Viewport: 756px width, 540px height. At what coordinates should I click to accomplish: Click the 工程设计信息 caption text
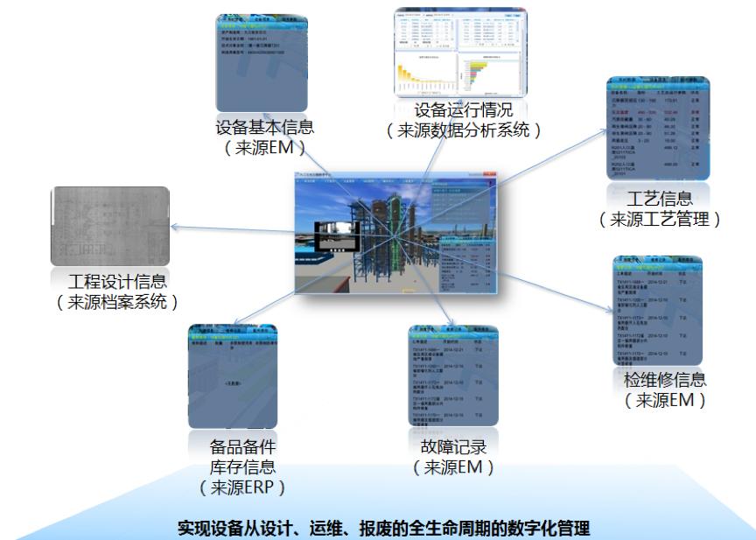pyautogui.click(x=117, y=283)
